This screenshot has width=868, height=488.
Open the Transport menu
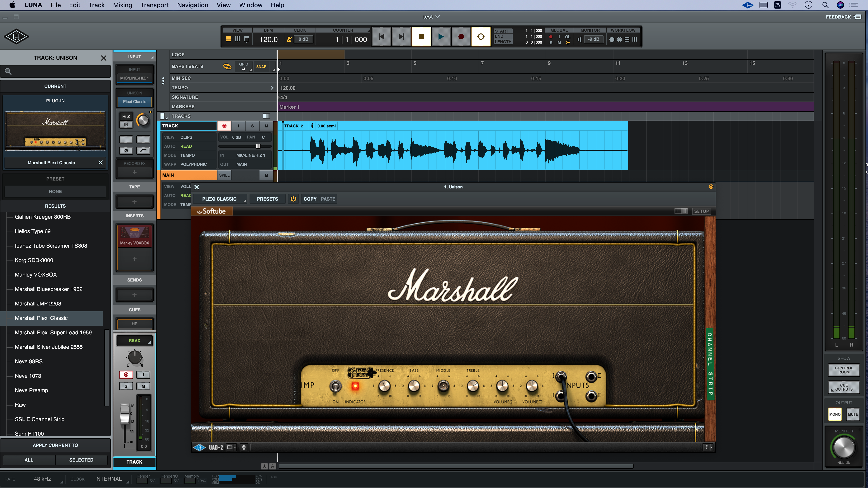tap(155, 5)
